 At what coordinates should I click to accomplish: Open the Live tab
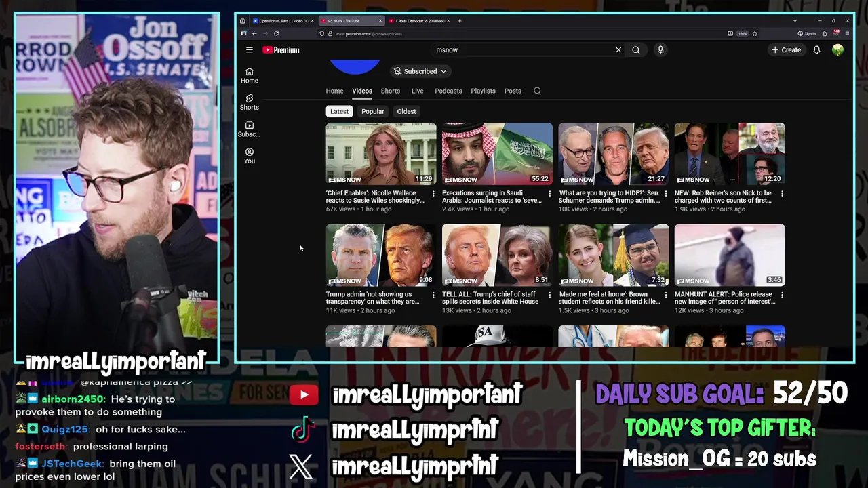pos(418,91)
